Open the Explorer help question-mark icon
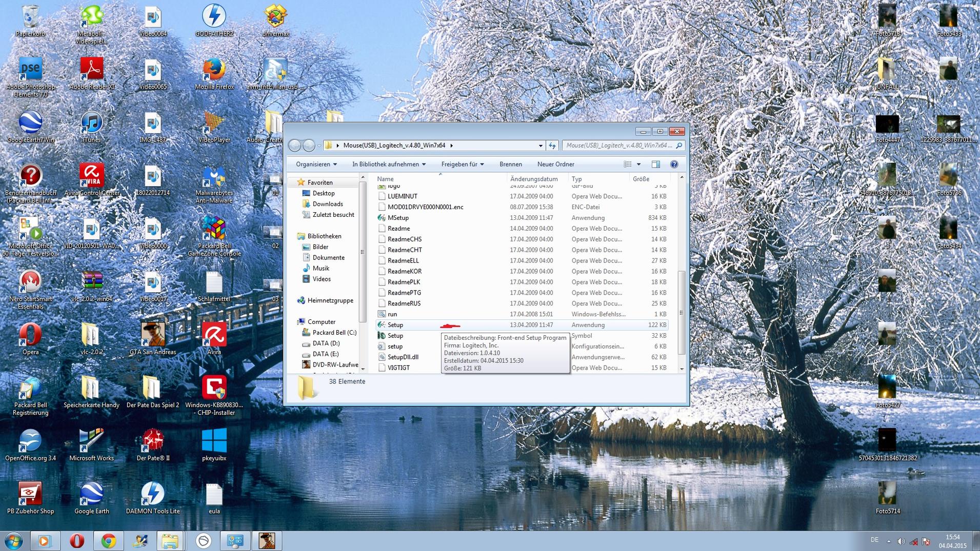The image size is (980, 551). coord(674,164)
